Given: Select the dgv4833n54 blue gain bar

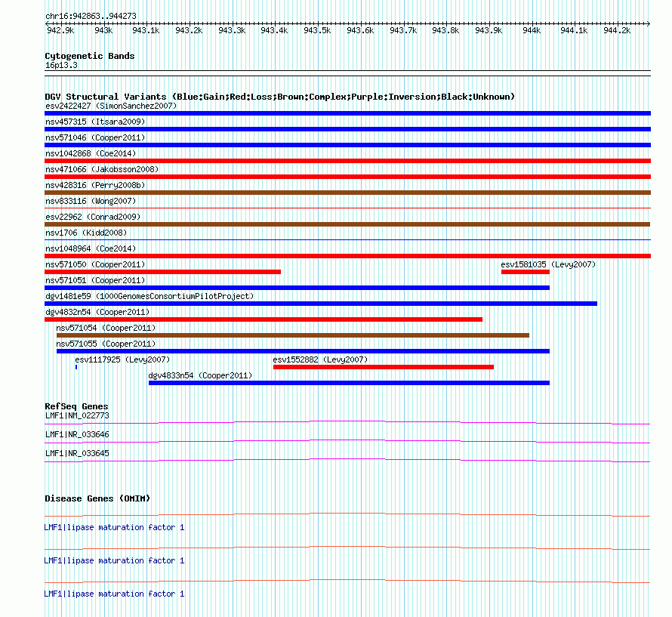Looking at the screenshot, I should point(350,383).
